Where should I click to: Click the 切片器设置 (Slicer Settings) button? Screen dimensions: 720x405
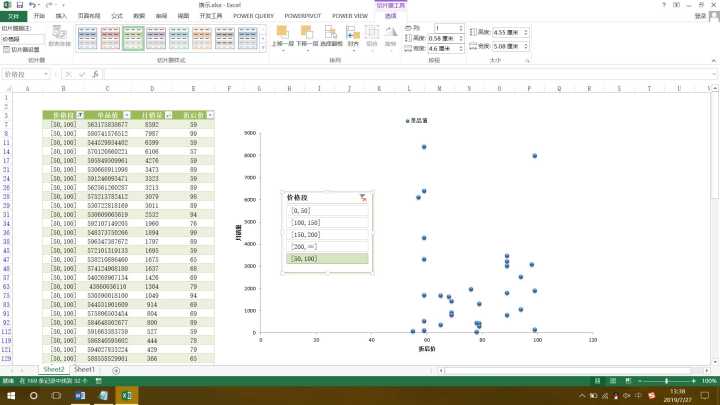tap(25, 49)
